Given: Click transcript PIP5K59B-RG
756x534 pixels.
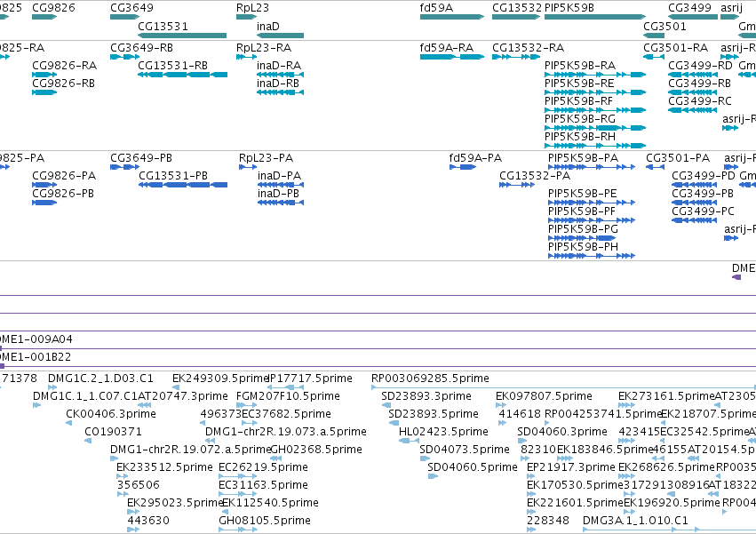Looking at the screenshot, I should coord(595,128).
